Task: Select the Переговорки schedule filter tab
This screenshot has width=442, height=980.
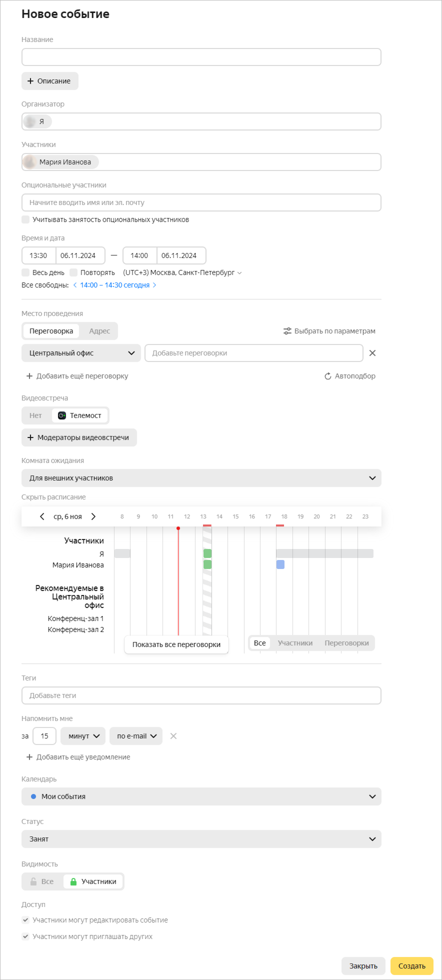Action: [x=346, y=643]
